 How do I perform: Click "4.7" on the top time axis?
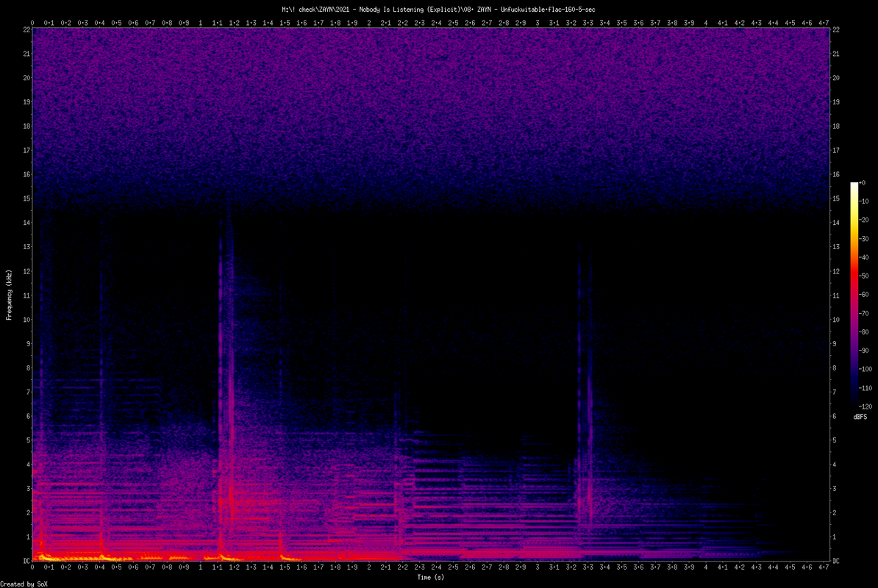pyautogui.click(x=824, y=23)
